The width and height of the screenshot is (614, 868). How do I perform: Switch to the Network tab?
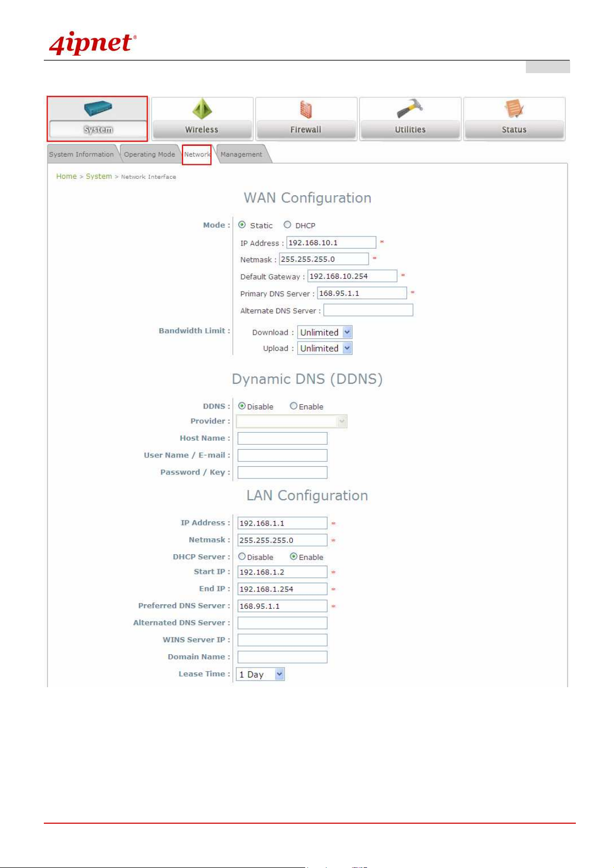(197, 154)
